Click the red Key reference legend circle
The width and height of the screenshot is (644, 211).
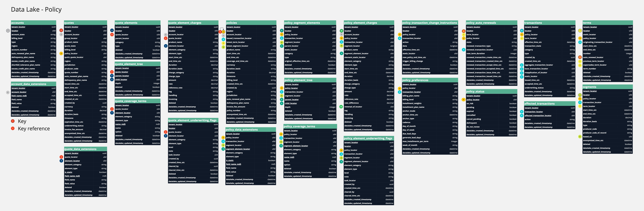[x=13, y=128]
